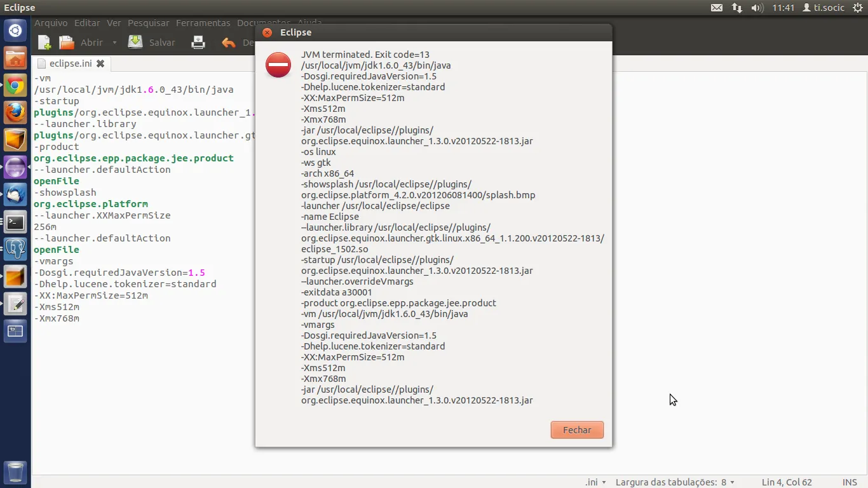The image size is (868, 488).
Task: Print the document using the printer icon
Action: (198, 43)
